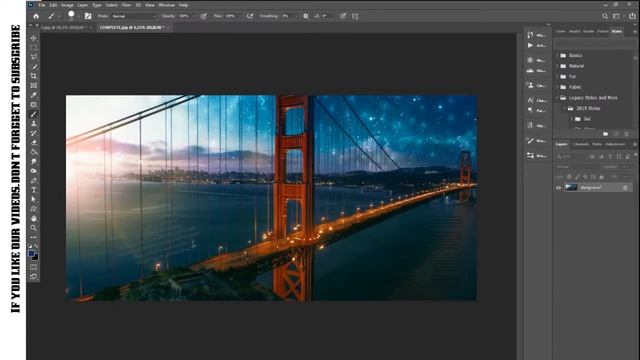Open the workspace switcher icon
640x360 pixels.
(x=617, y=16)
